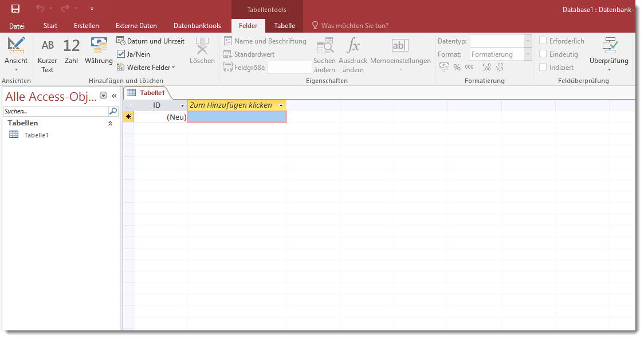The image size is (644, 339).
Task: Click the search magnifier in navigation pane
Action: coord(113,111)
